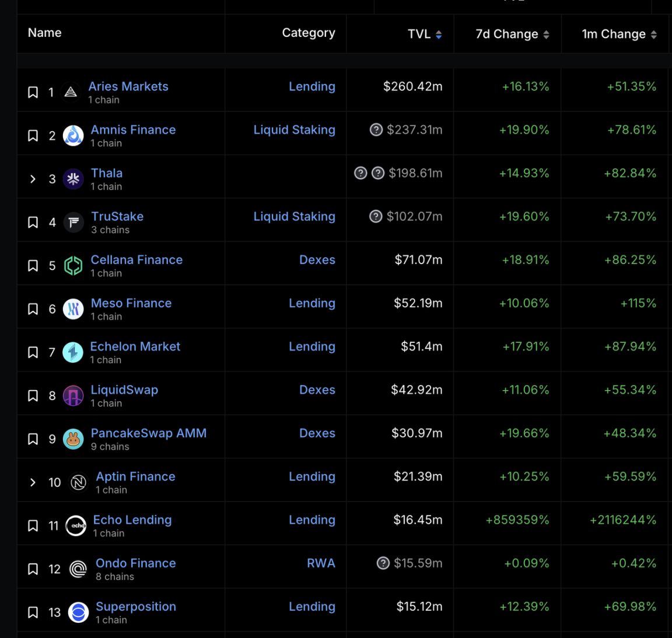The width and height of the screenshot is (672, 638).
Task: Open the Amnis Finance protocol page
Action: tap(133, 129)
